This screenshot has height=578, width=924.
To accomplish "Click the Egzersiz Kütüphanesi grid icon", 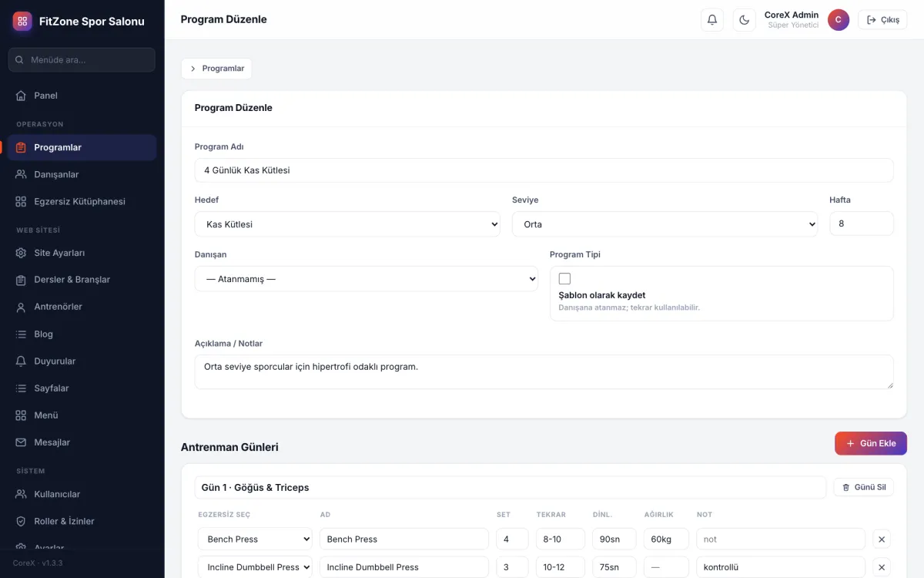I will pos(21,201).
